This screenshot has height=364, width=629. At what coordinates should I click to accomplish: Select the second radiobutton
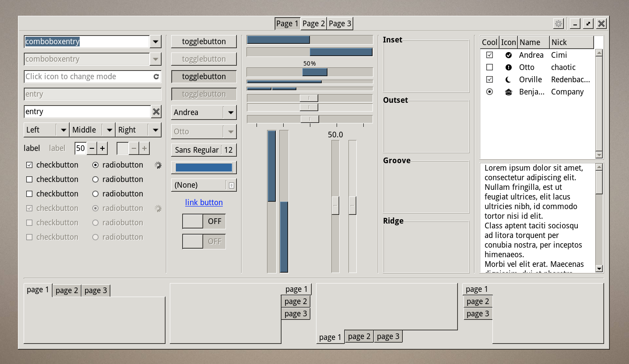tap(95, 179)
